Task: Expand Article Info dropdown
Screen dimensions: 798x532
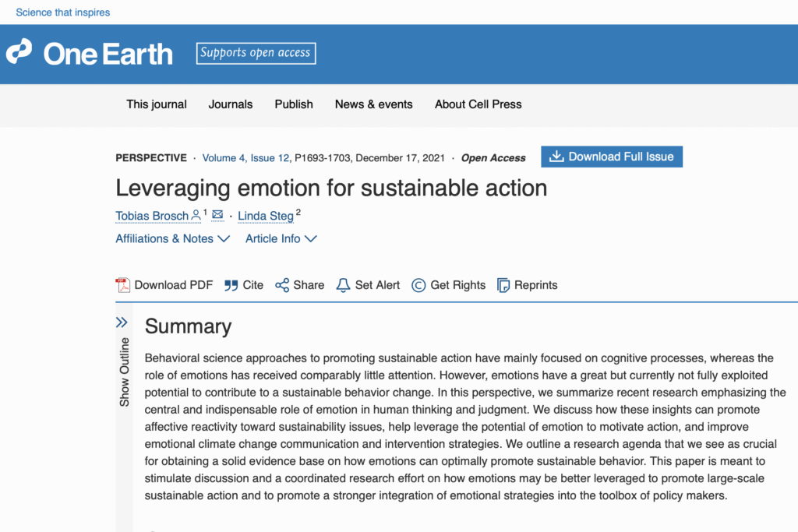Action: [x=281, y=238]
